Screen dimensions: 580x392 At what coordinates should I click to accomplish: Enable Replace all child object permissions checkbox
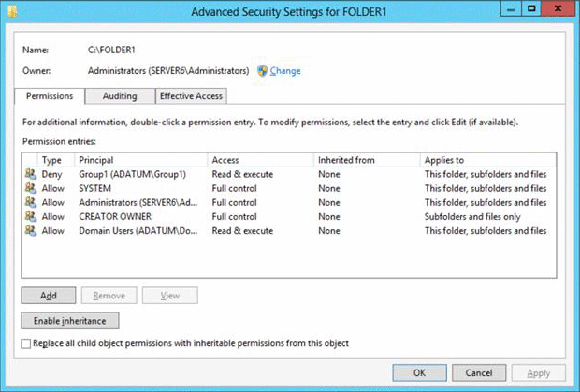pyautogui.click(x=25, y=343)
